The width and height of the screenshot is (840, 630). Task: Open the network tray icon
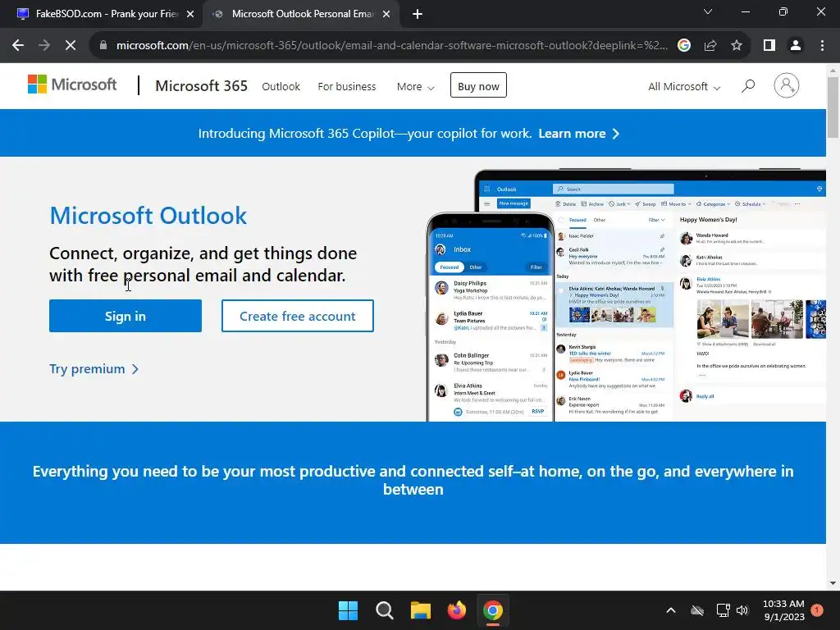(723, 610)
